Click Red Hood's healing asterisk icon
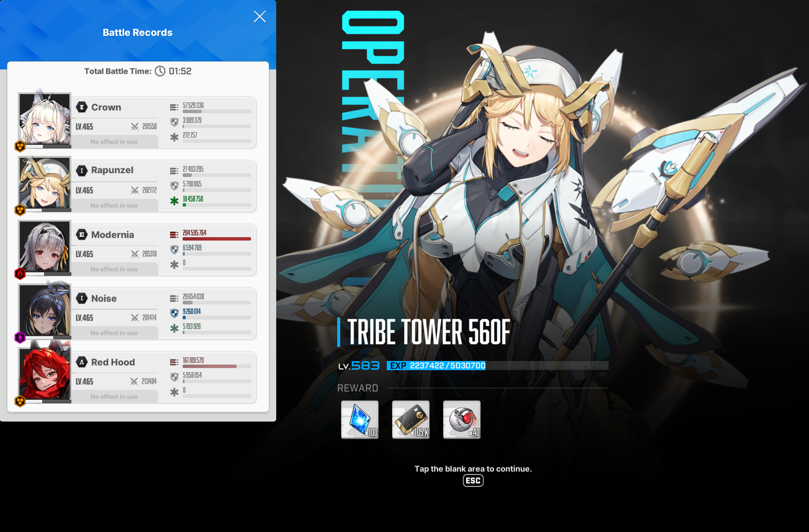 [174, 392]
